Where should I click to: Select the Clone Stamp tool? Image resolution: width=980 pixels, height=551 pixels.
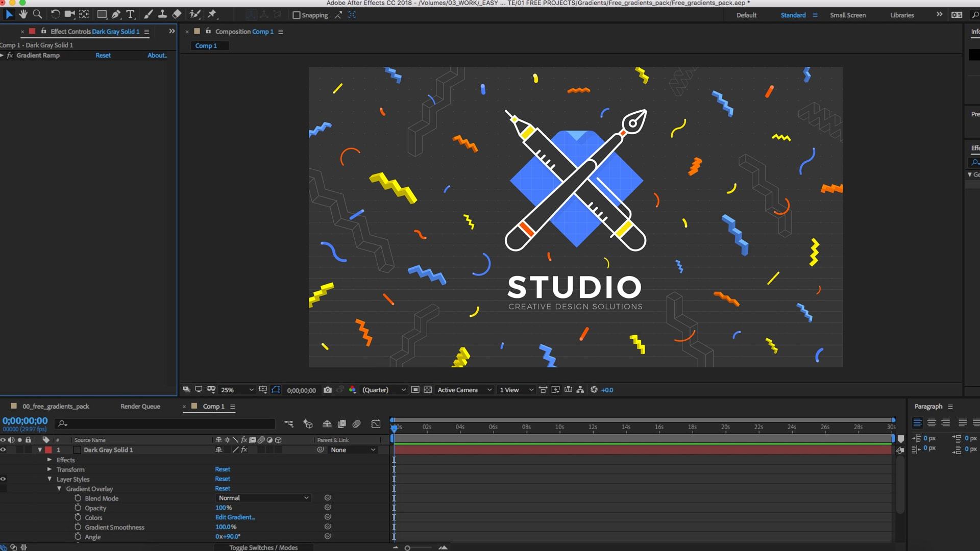162,14
